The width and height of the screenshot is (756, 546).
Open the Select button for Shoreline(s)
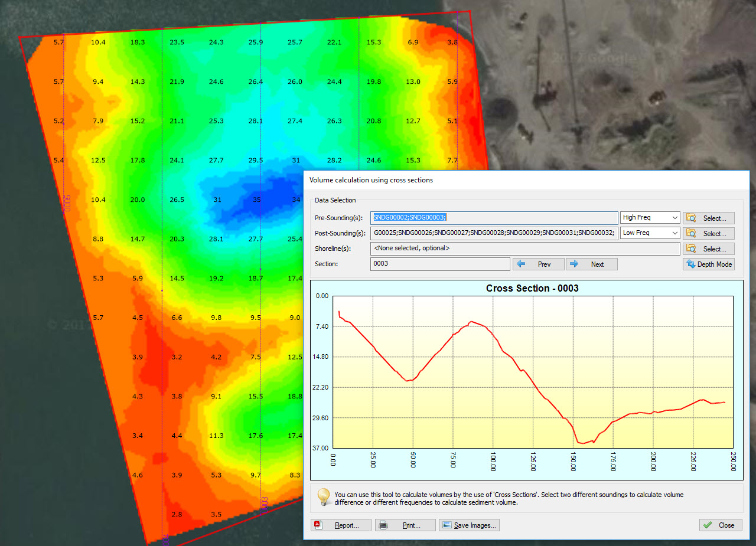(709, 249)
